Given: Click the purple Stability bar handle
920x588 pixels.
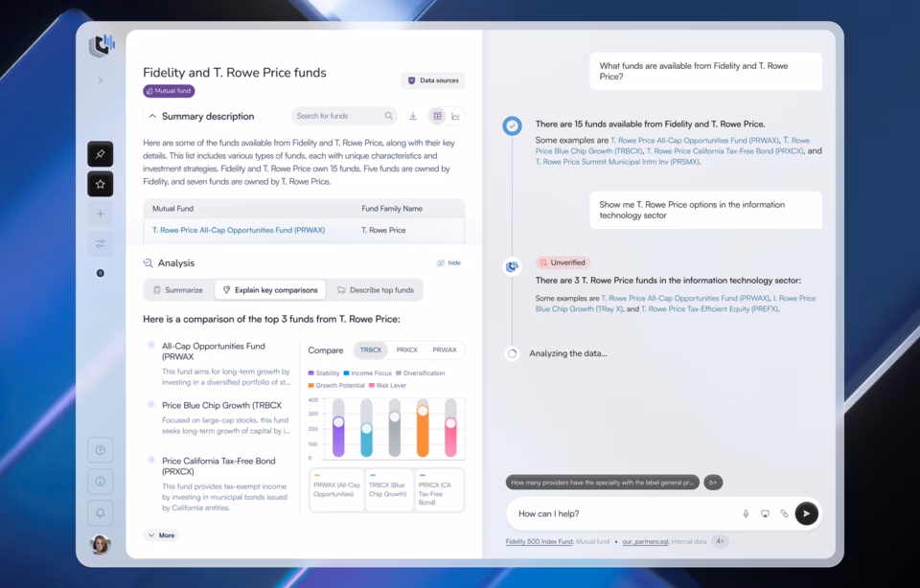Looking at the screenshot, I should (x=338, y=422).
